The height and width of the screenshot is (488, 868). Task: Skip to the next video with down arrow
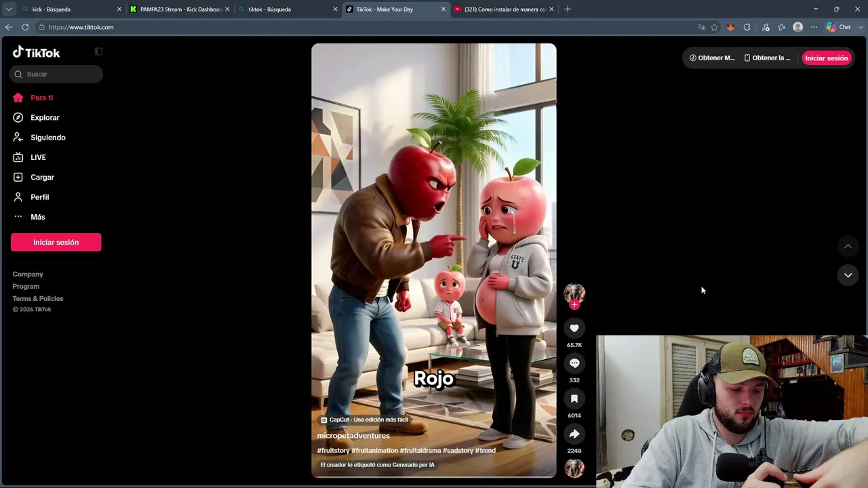tap(848, 275)
